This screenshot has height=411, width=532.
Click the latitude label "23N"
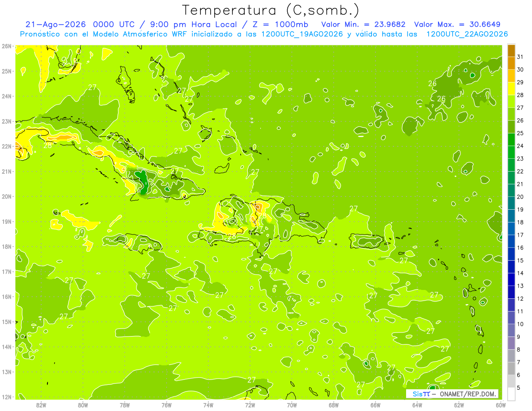pyautogui.click(x=7, y=121)
